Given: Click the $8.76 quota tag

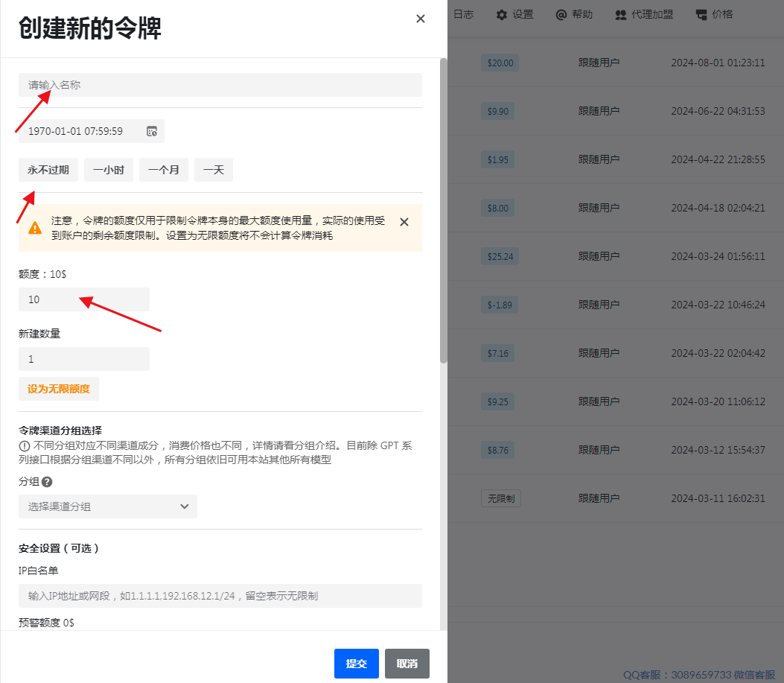Looking at the screenshot, I should point(497,451).
